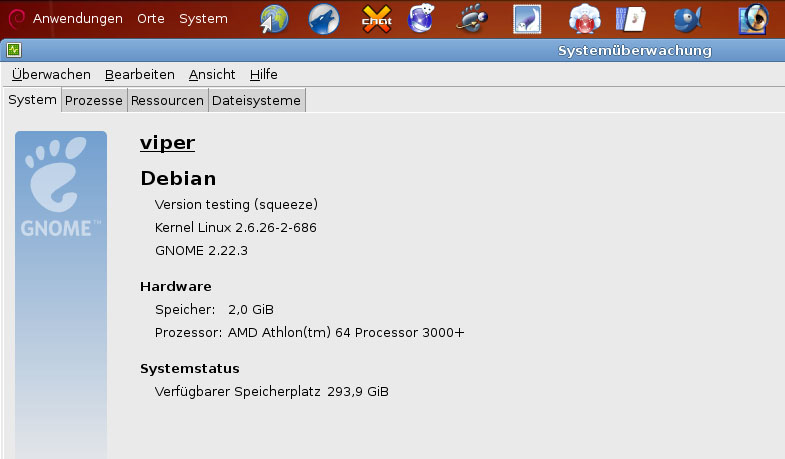The width and height of the screenshot is (785, 459).
Task: Open the Hilfe menu
Action: (264, 74)
